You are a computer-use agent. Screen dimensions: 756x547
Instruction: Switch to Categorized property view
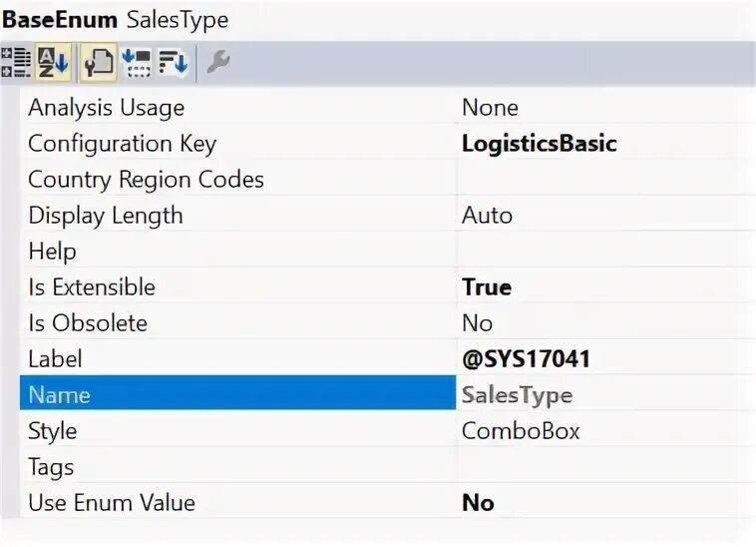point(16,64)
